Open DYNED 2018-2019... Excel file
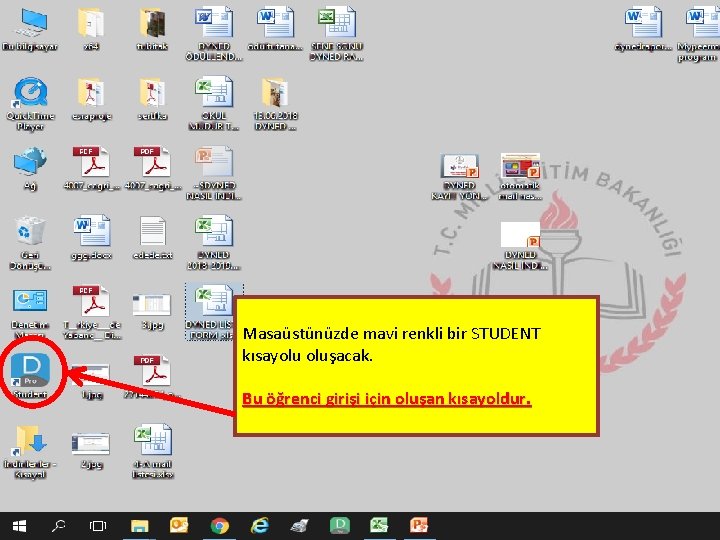 point(214,231)
